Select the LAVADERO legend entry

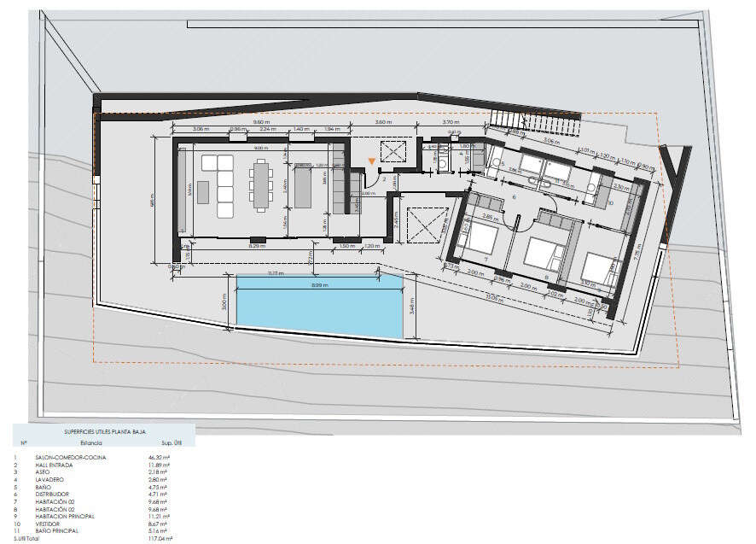pos(51,479)
